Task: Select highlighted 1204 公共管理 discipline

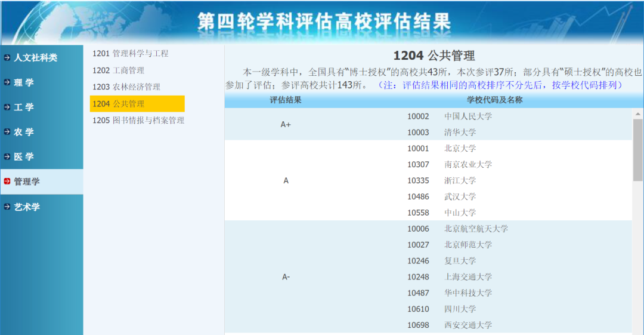Action: [137, 104]
